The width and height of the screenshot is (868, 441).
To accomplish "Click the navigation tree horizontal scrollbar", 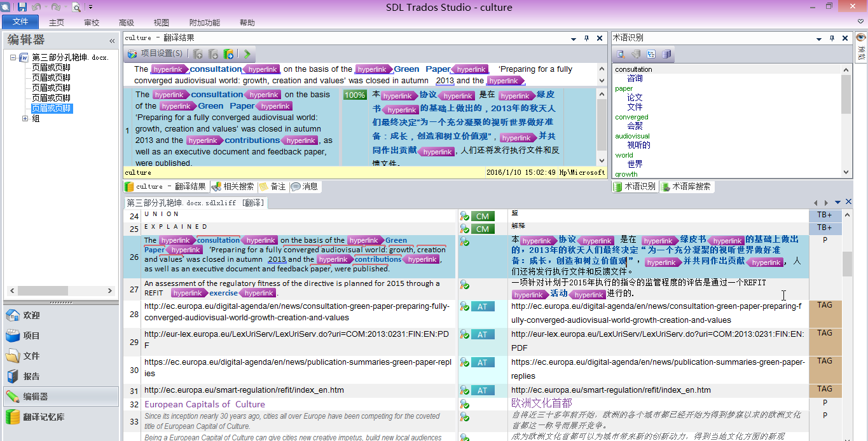I will pos(60,290).
